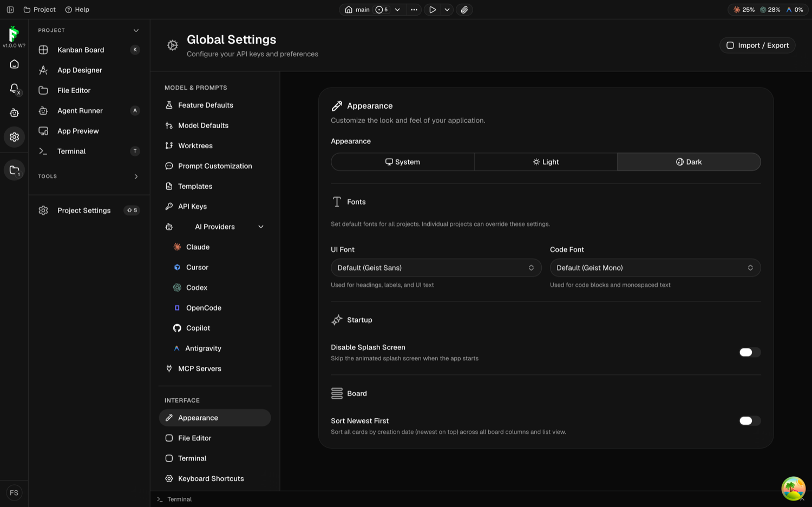Expand the run options chevron
The height and width of the screenshot is (507, 812).
447,10
